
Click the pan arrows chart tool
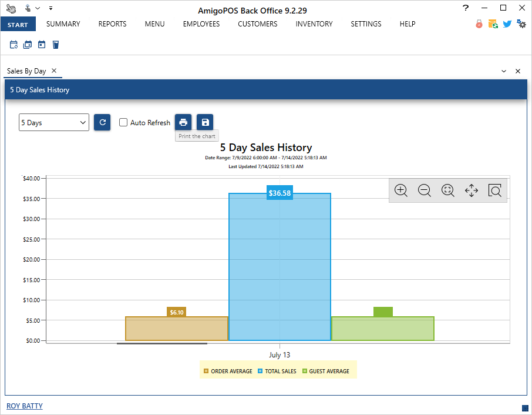click(x=472, y=190)
